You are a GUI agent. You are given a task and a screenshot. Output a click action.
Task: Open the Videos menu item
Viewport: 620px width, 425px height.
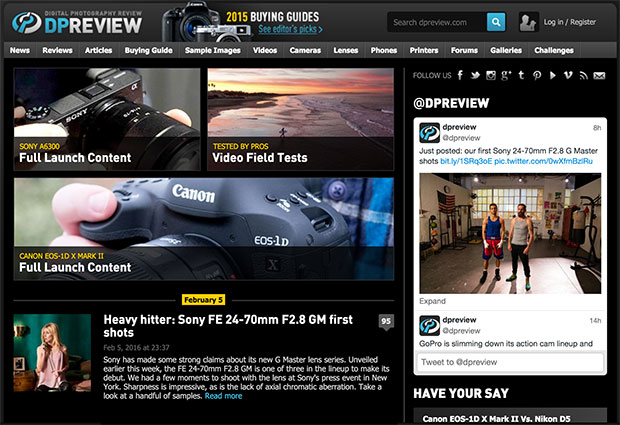(x=265, y=50)
